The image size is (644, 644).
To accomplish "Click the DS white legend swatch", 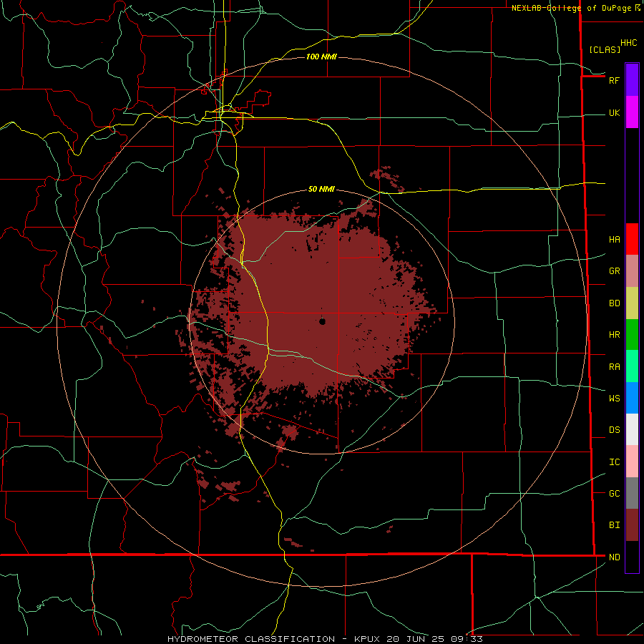I will click(632, 429).
